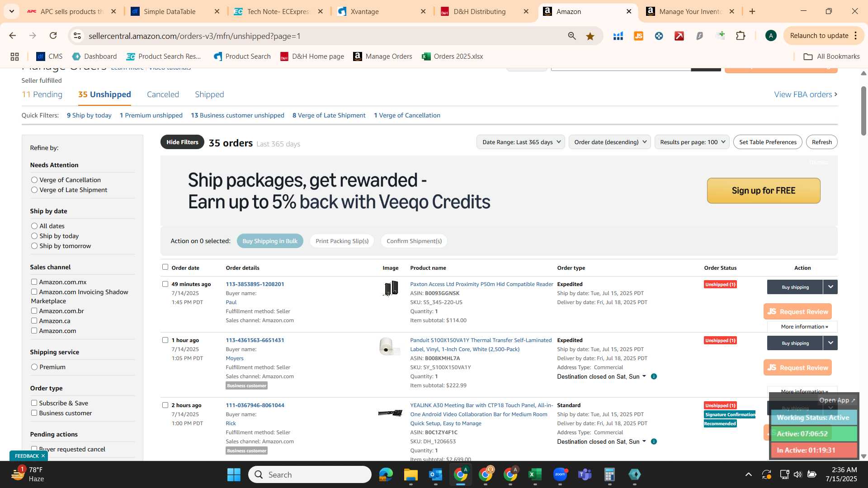Viewport: 868px width, 488px height.
Task: Click Print Packing Slip(s) button
Action: [x=342, y=241]
